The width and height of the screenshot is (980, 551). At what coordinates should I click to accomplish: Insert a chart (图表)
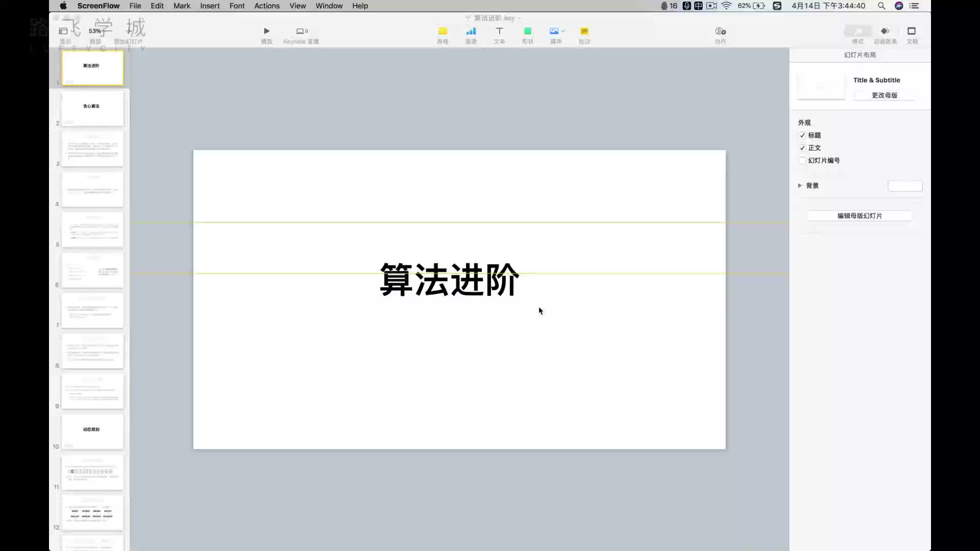coord(471,35)
